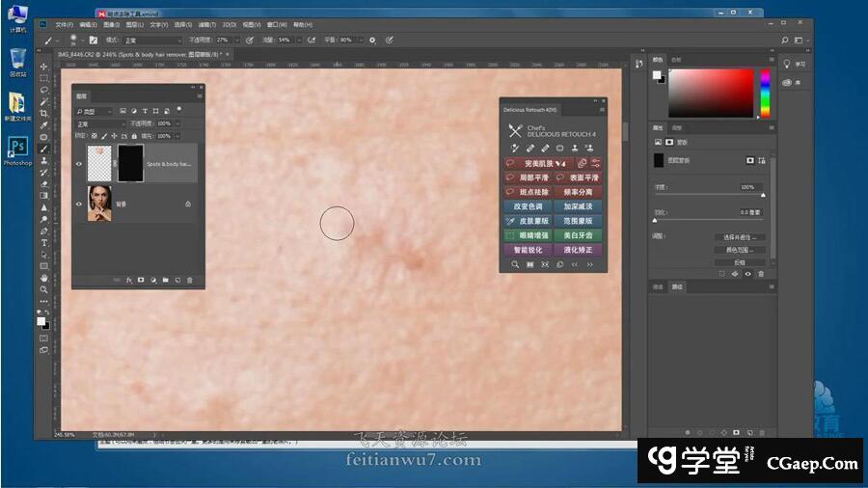Expand the layer opacity 100% dropdown
868x488 pixels.
pyautogui.click(x=176, y=123)
